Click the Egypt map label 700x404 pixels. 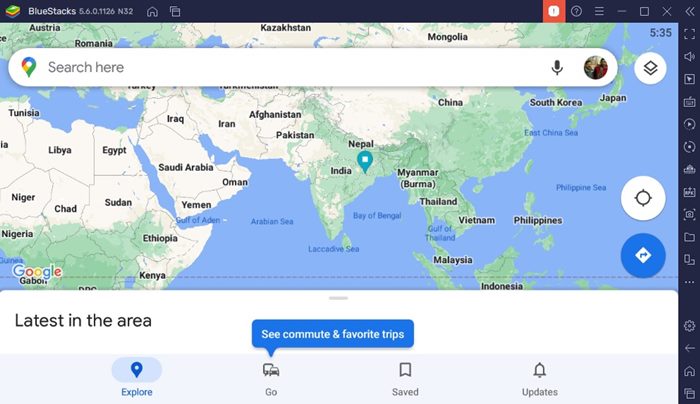(114, 150)
